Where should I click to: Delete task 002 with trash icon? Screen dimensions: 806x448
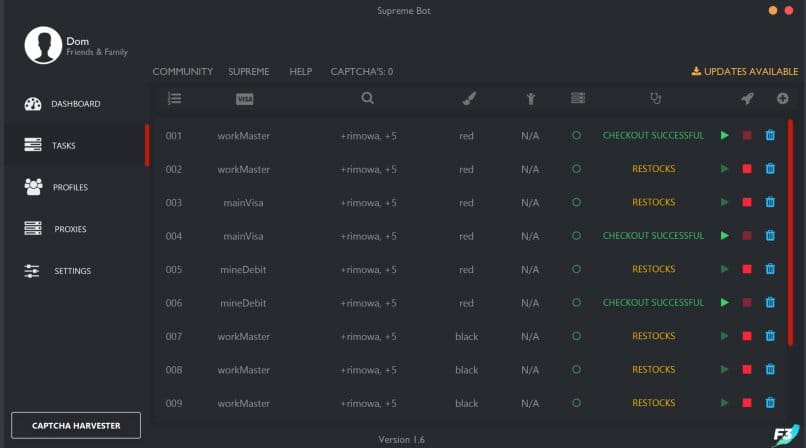coord(770,169)
